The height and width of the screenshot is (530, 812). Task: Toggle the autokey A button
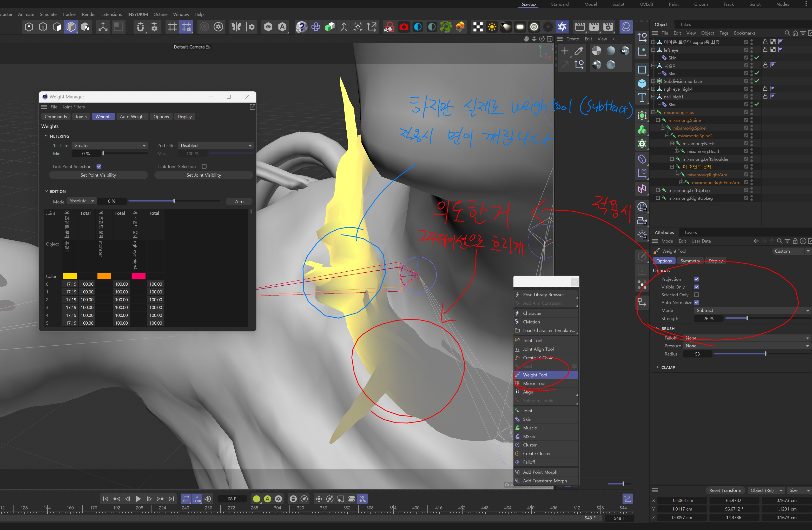pyautogui.click(x=267, y=499)
